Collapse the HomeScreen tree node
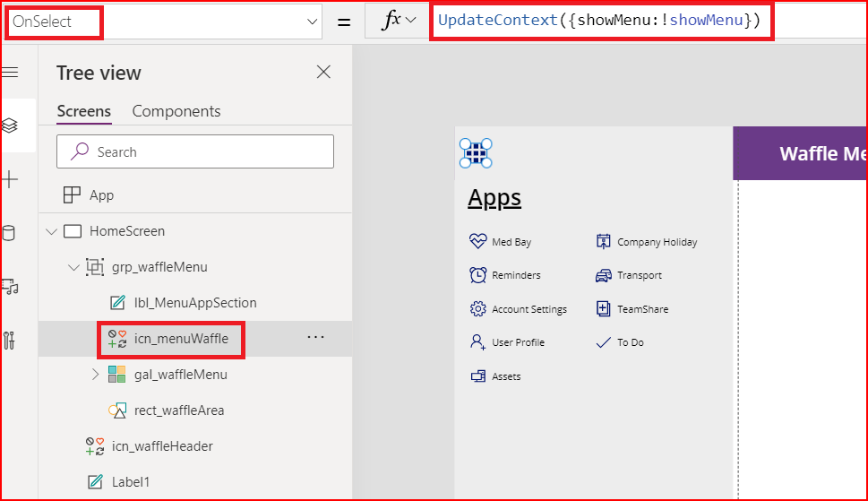The width and height of the screenshot is (868, 501). [51, 231]
